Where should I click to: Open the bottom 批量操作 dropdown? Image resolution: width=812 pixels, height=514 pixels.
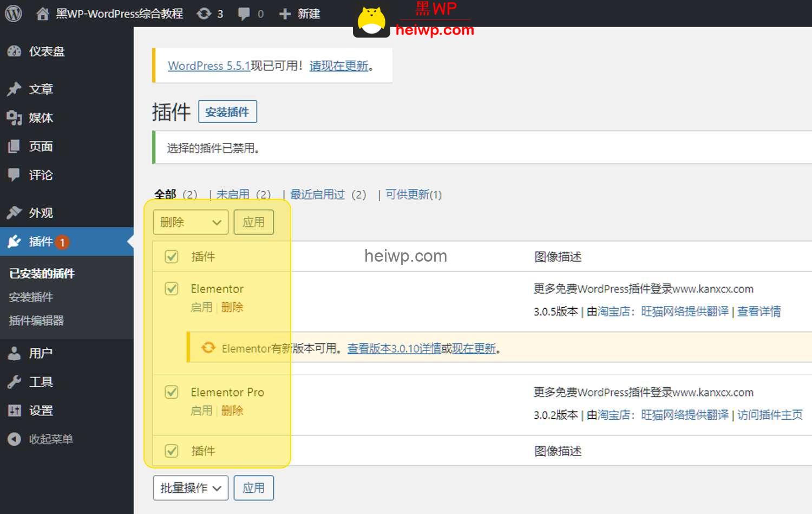point(191,488)
